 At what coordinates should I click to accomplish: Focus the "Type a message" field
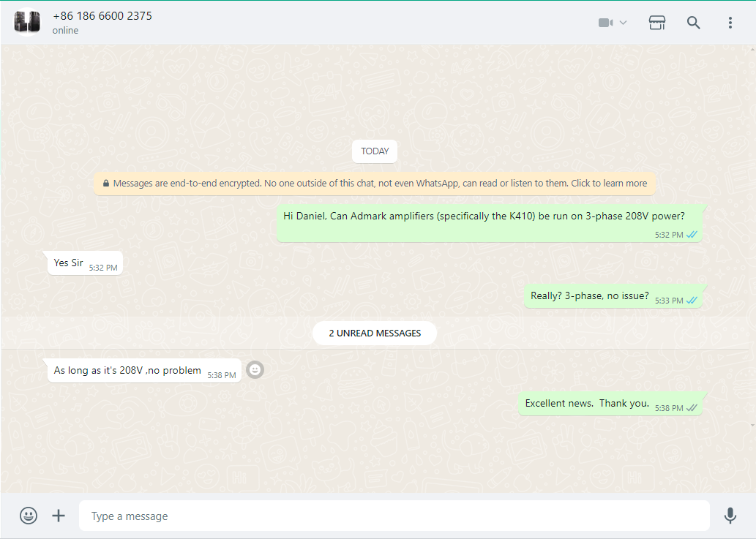pos(394,516)
